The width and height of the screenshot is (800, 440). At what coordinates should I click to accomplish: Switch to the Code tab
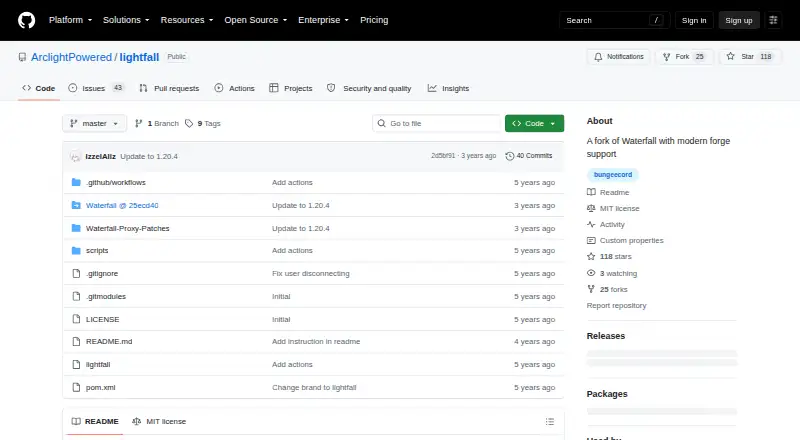click(39, 88)
